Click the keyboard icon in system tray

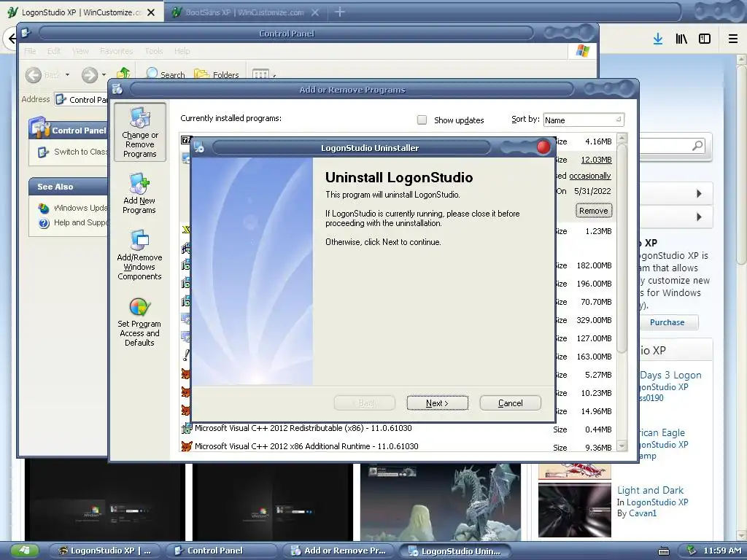tap(664, 551)
